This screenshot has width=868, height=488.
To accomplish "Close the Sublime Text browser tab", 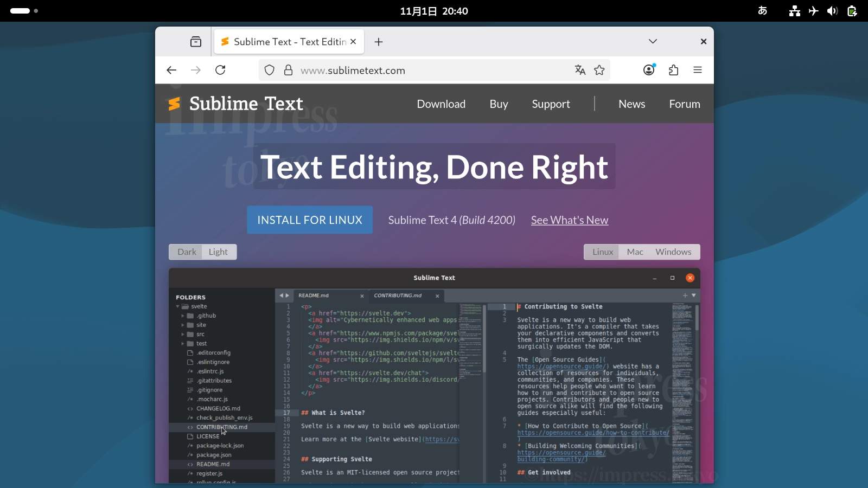I will click(x=353, y=42).
